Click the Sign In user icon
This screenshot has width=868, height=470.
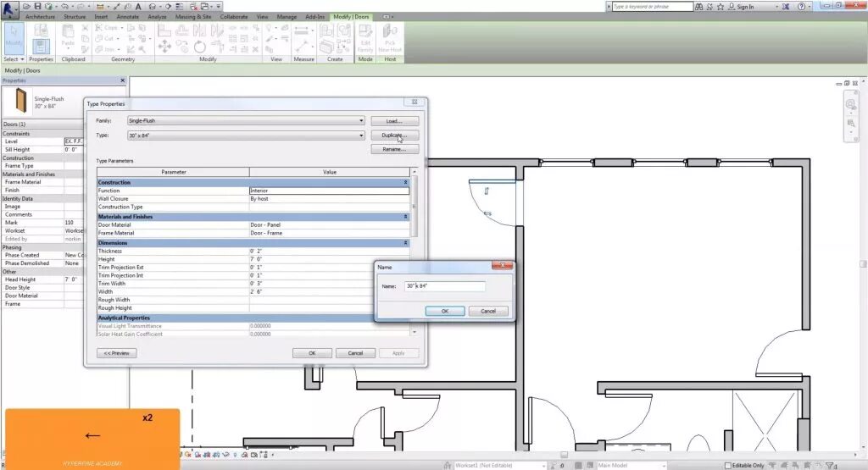(x=732, y=7)
